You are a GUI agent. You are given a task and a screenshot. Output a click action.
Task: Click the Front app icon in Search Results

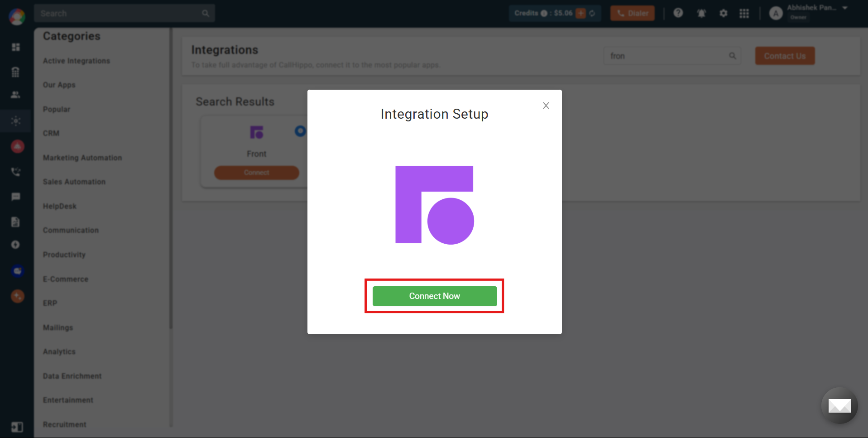point(256,132)
